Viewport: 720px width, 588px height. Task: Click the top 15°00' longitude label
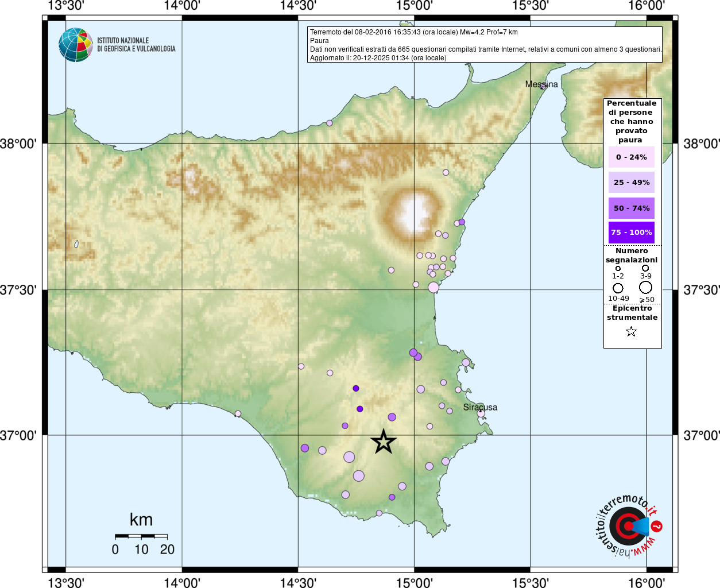point(415,6)
